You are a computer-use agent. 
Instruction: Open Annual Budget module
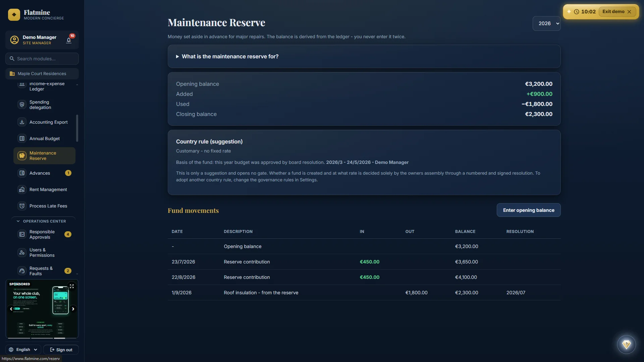pos(44,138)
